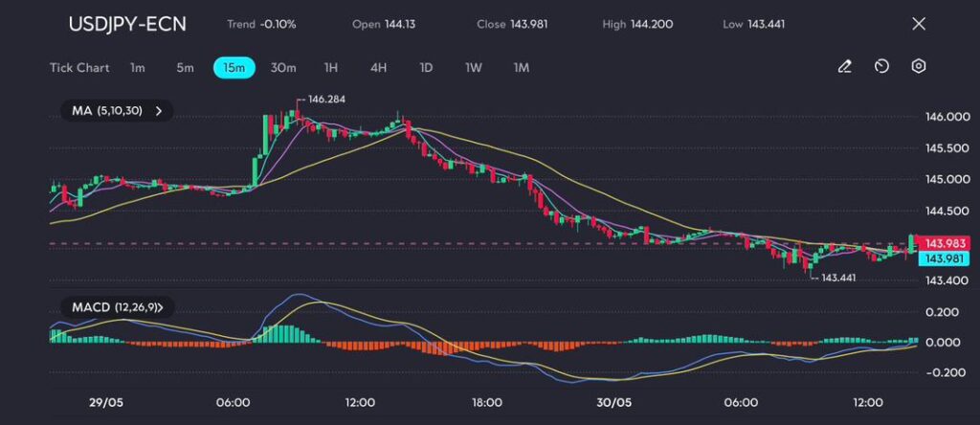Click the circular clock indicator icon

881,67
